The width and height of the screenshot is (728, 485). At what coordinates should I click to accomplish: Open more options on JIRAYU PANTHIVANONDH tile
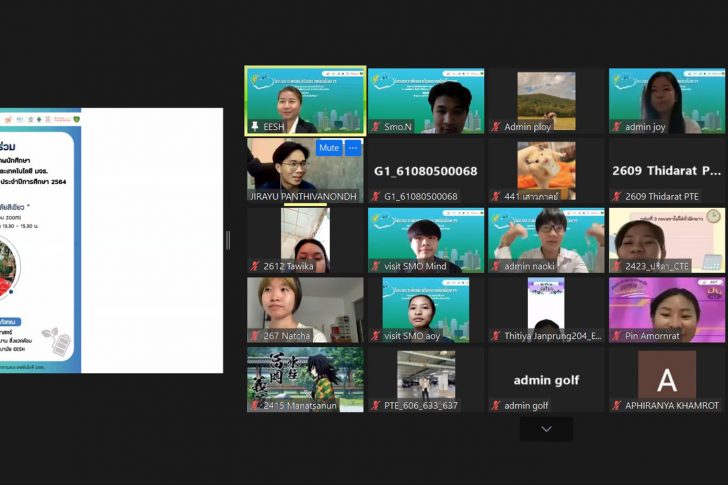352,148
